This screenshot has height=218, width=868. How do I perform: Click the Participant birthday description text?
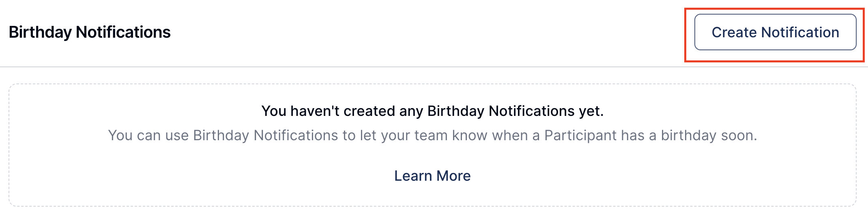pos(432,135)
